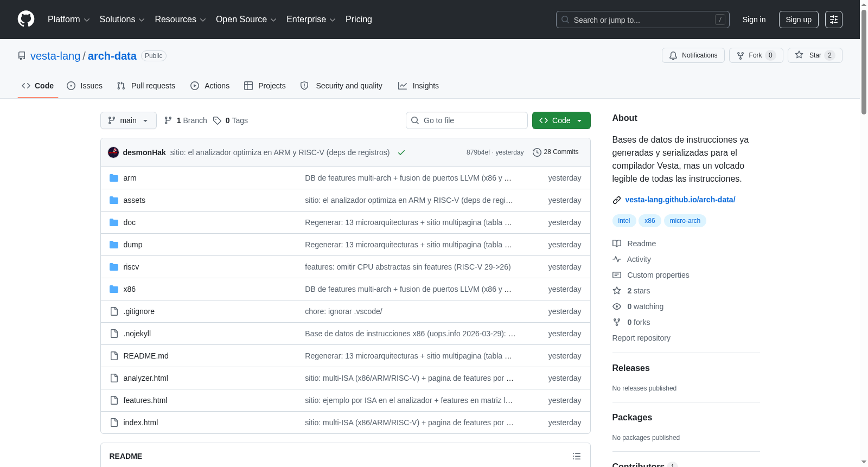Star the arch-data repository
The image size is (868, 467).
(815, 55)
